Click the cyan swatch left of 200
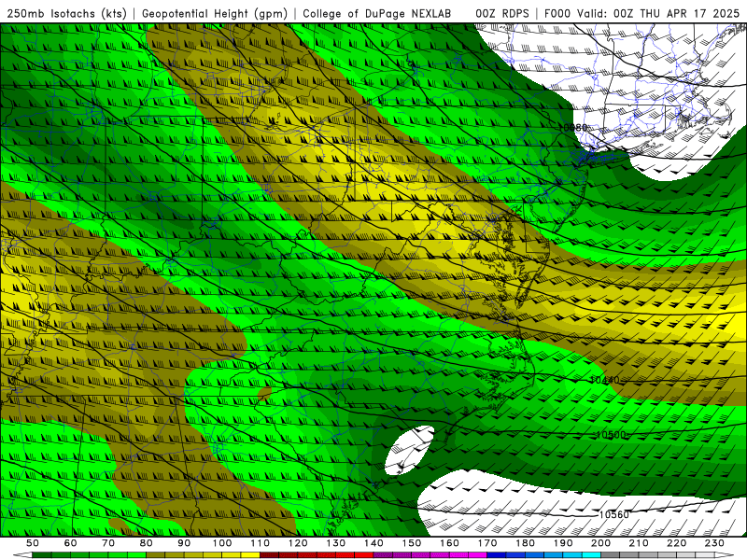The height and width of the screenshot is (560, 747). coord(592,555)
